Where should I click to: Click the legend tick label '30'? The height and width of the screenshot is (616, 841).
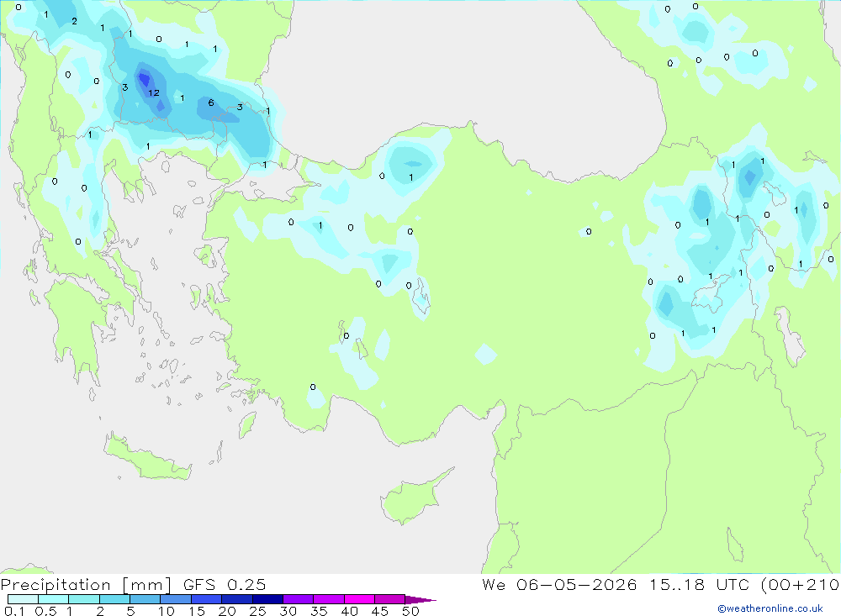pyautogui.click(x=288, y=611)
